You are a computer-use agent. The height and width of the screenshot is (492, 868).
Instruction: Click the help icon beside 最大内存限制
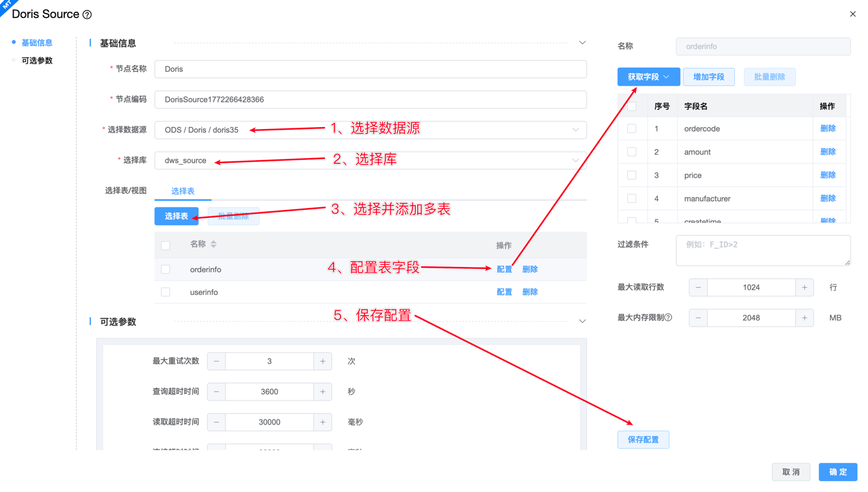[668, 318]
